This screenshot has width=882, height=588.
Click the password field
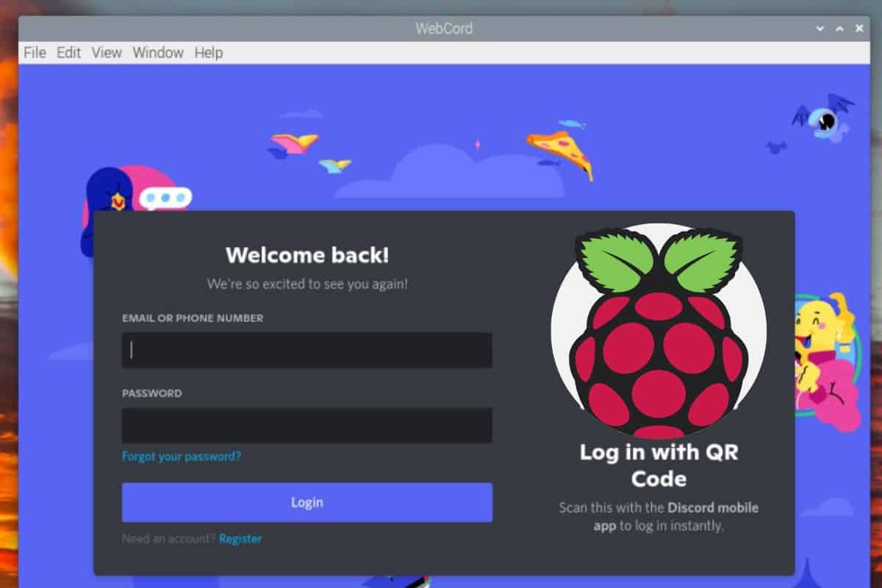point(306,425)
